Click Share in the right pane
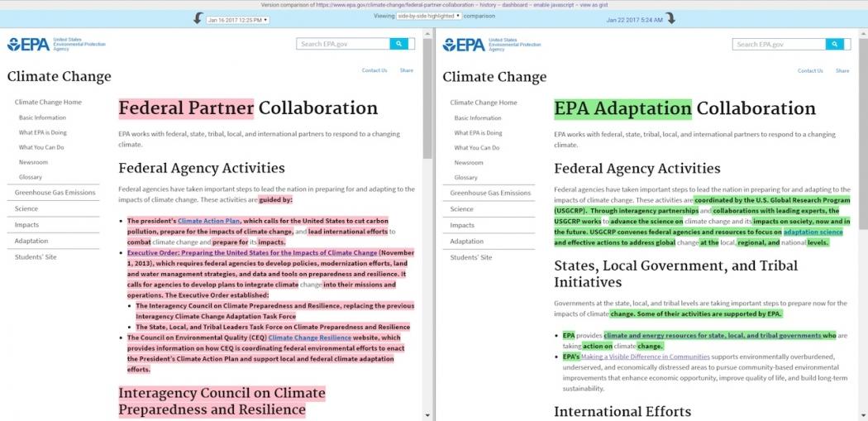 (842, 71)
